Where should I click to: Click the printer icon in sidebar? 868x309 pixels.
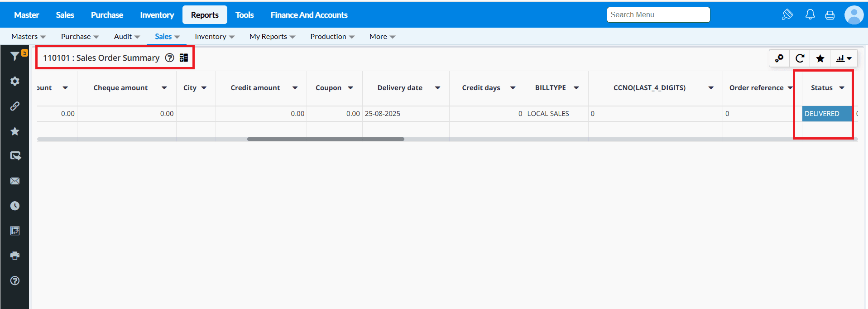click(15, 256)
